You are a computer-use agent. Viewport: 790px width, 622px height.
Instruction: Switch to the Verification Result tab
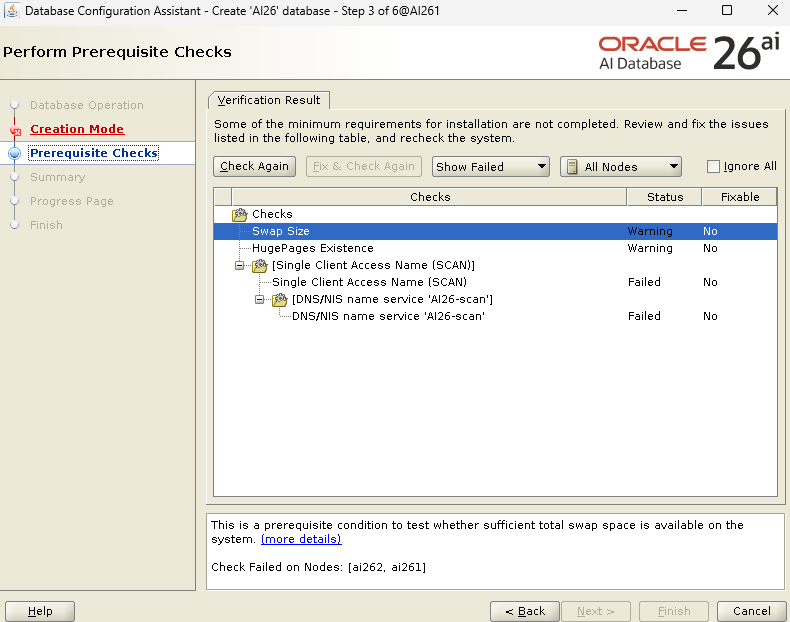click(x=269, y=100)
